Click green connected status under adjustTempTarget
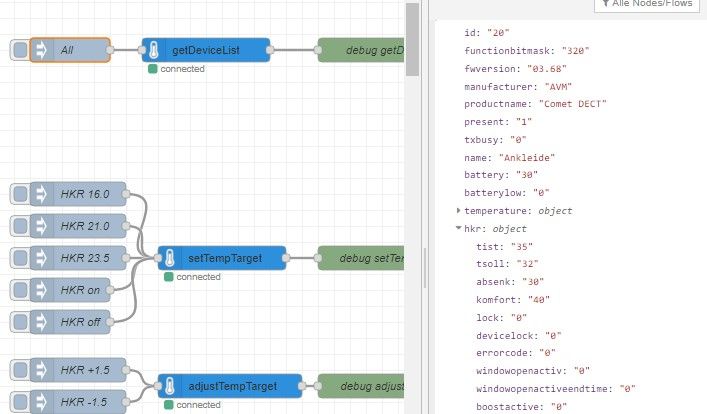 [193, 405]
